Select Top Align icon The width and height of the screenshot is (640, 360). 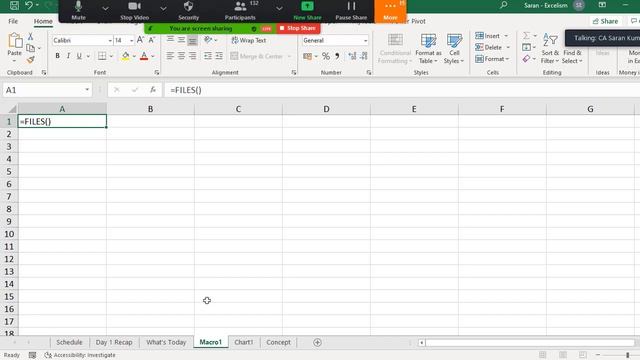pos(170,40)
